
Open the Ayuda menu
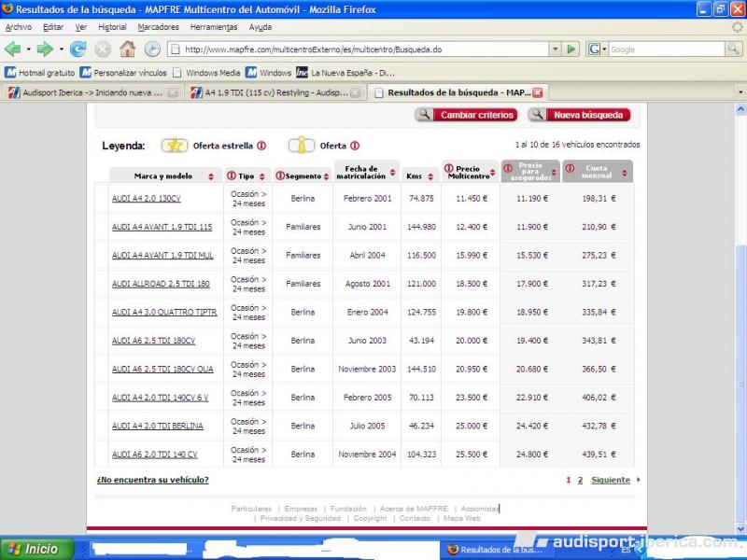pyautogui.click(x=261, y=27)
